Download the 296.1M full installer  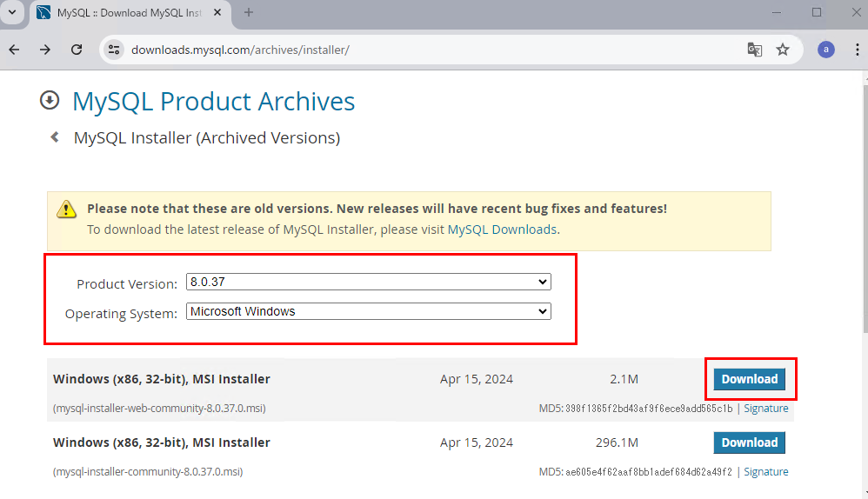(x=749, y=442)
